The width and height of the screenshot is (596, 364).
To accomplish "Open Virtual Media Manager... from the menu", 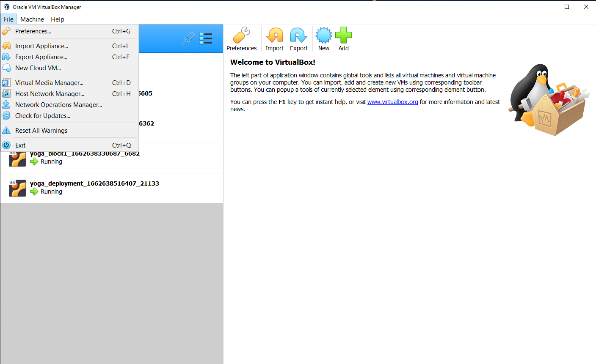I will coord(69,83).
